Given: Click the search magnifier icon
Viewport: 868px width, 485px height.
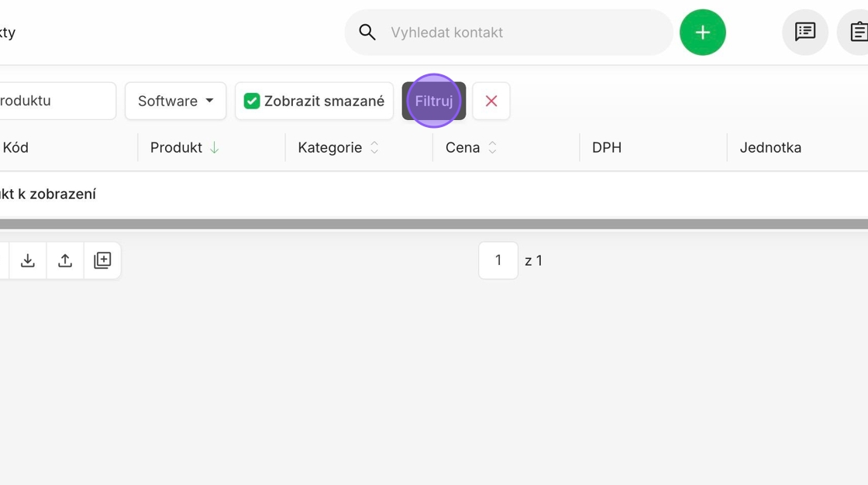Looking at the screenshot, I should (x=367, y=32).
